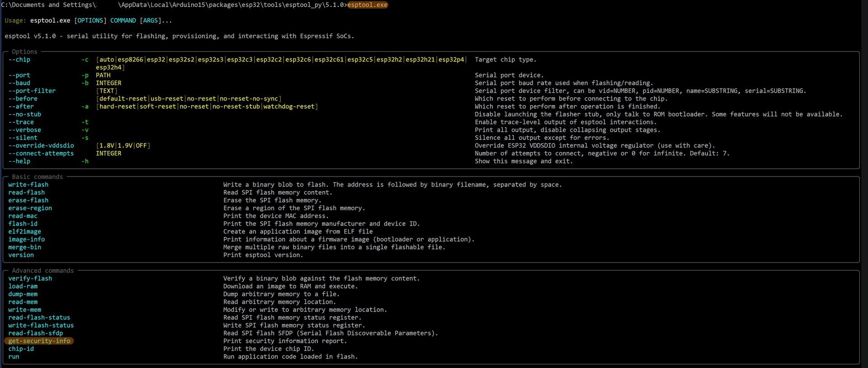Click the erase-flash command name
The width and height of the screenshot is (868, 368).
click(28, 200)
